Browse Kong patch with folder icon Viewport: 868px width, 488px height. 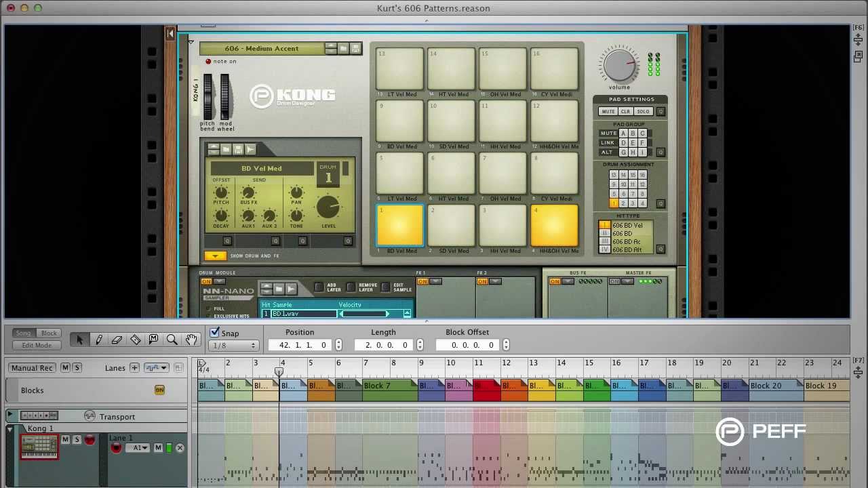[344, 48]
